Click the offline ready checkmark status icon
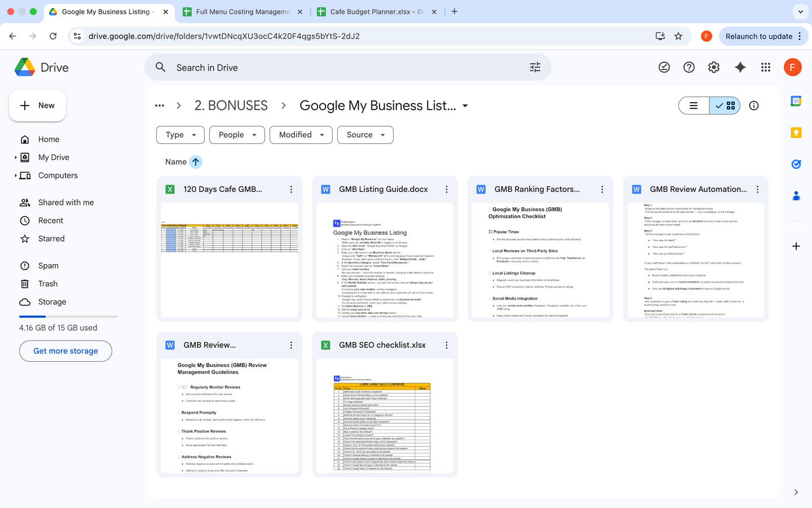 coord(664,68)
